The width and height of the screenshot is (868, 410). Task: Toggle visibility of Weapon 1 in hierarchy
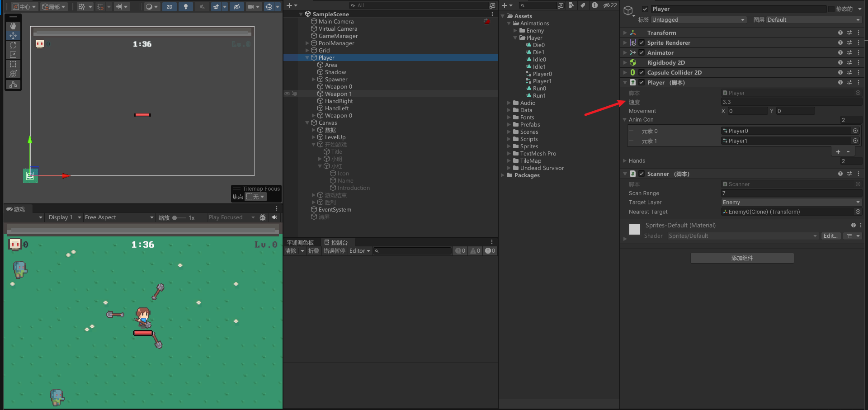(287, 94)
